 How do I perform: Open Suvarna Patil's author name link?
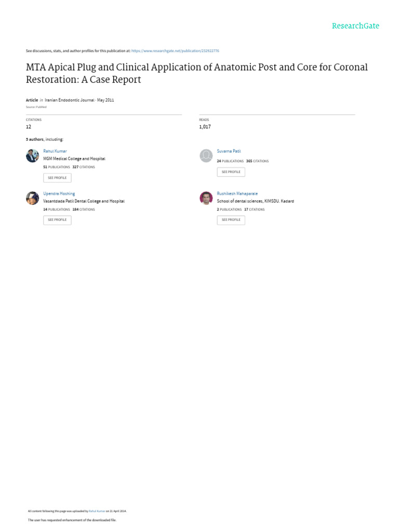229,151
